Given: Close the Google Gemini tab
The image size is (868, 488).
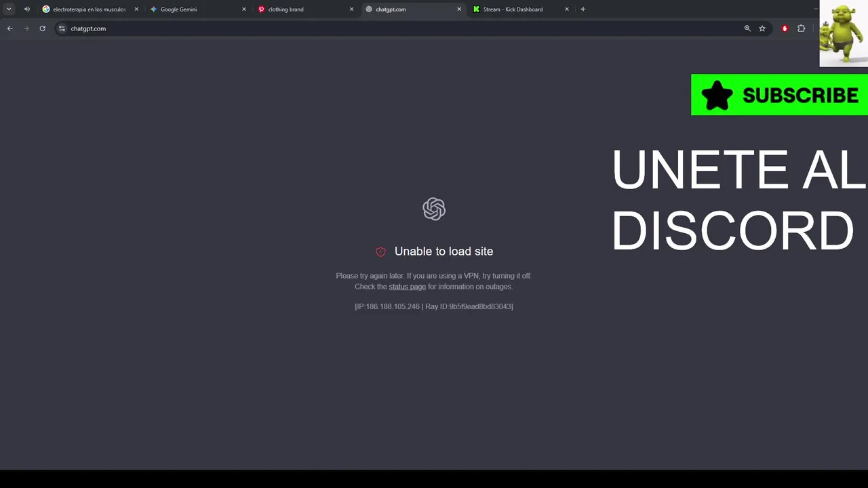Looking at the screenshot, I should [x=244, y=9].
